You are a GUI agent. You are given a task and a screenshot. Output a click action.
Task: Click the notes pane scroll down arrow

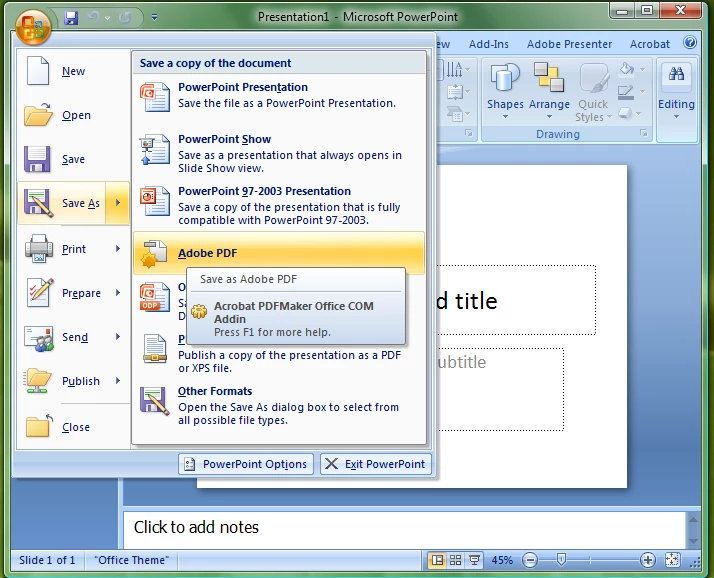(x=694, y=541)
